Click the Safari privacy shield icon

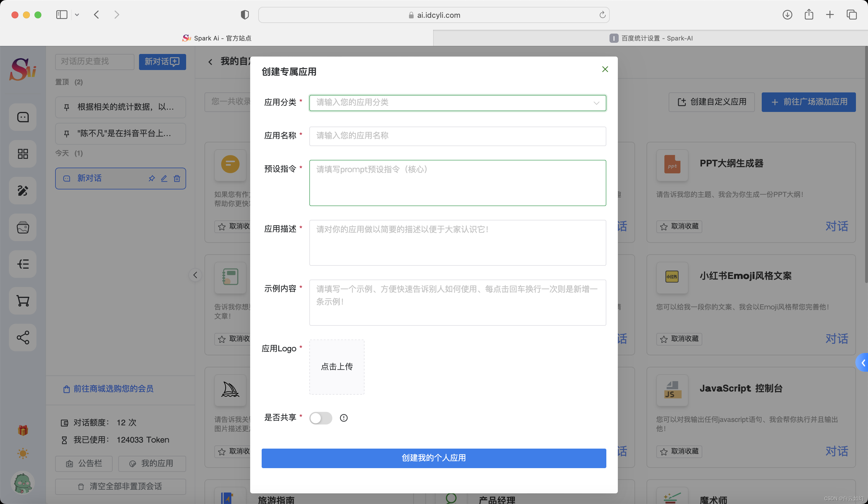(244, 15)
